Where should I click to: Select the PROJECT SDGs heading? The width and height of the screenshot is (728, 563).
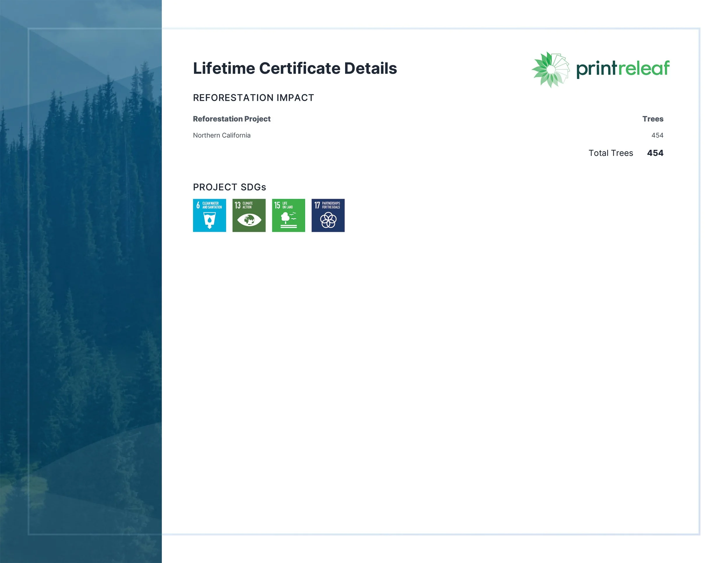tap(229, 187)
